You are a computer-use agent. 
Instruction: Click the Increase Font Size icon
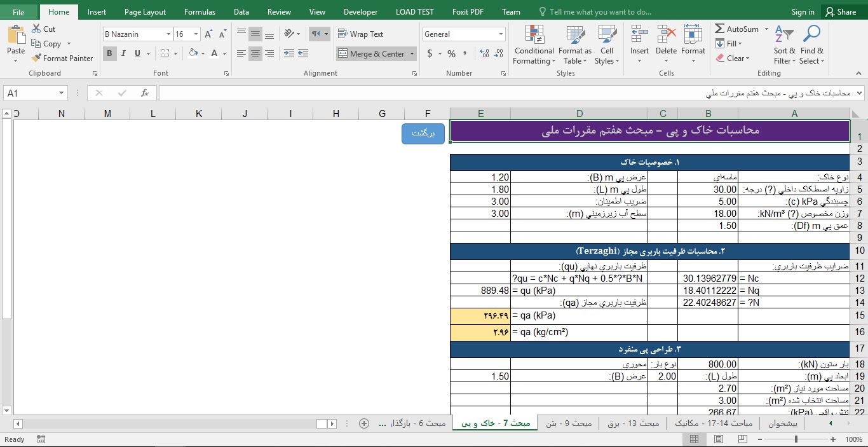point(208,34)
